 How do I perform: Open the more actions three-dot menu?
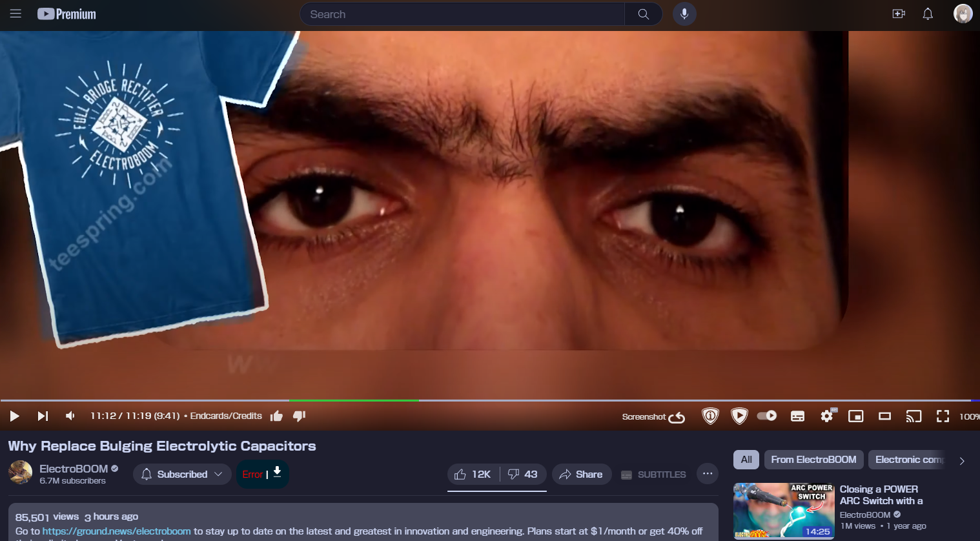point(708,474)
